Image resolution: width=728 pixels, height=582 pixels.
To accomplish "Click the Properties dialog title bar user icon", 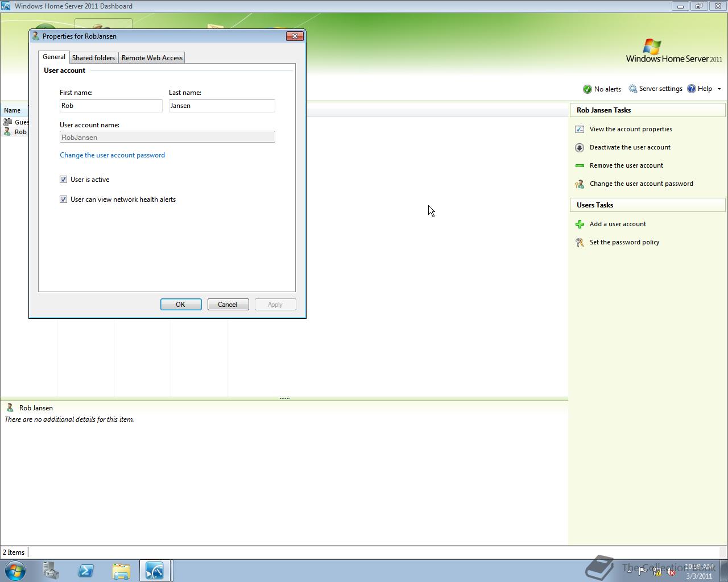I will 35,36.
